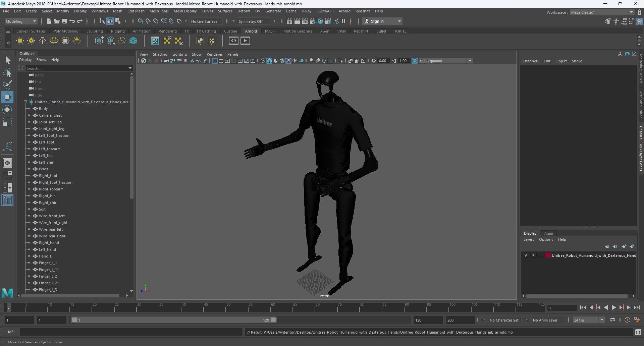Viewport: 644px width, 346px height.
Task: Toggle playback loop mode
Action: (x=612, y=320)
